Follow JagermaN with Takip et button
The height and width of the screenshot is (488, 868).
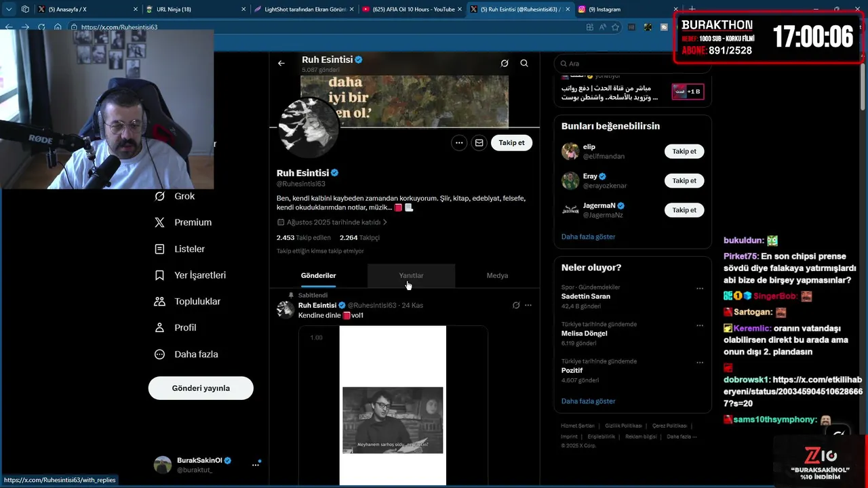(684, 210)
